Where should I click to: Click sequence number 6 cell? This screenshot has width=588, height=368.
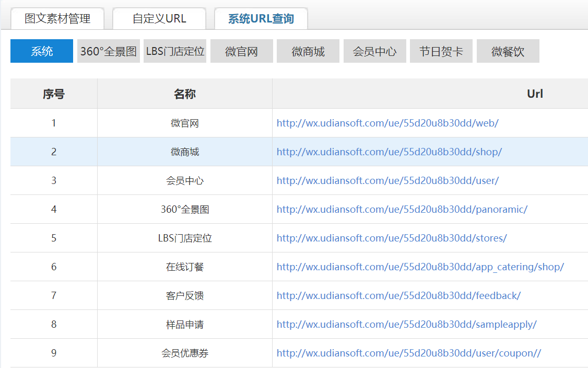(54, 267)
